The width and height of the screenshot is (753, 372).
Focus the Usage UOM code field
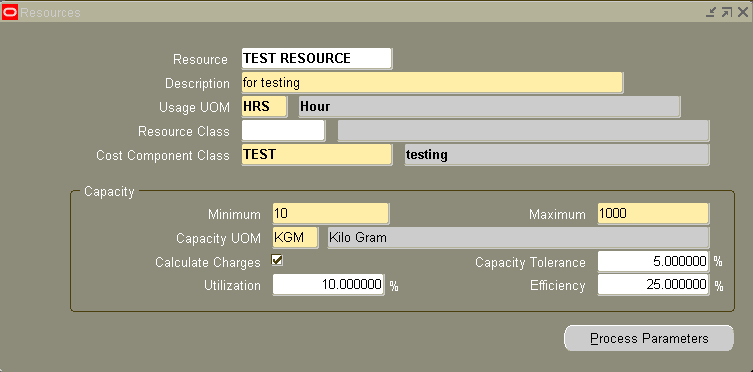(264, 107)
